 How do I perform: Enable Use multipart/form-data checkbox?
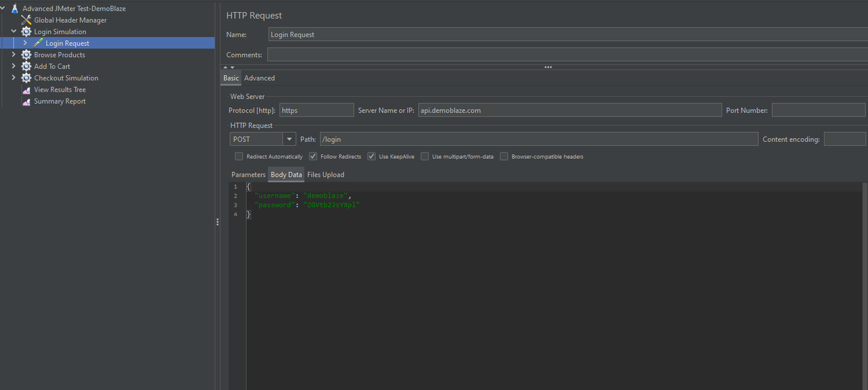tap(425, 157)
